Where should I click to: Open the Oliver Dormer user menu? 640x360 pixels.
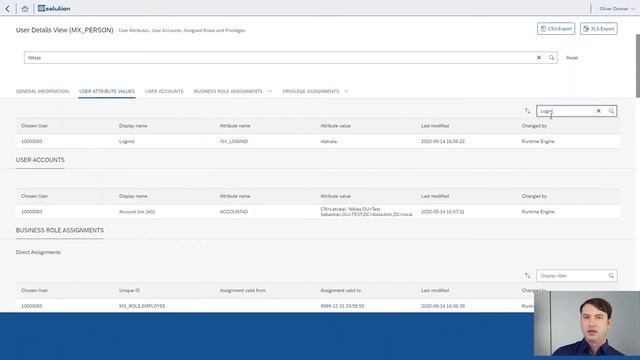[x=617, y=9]
